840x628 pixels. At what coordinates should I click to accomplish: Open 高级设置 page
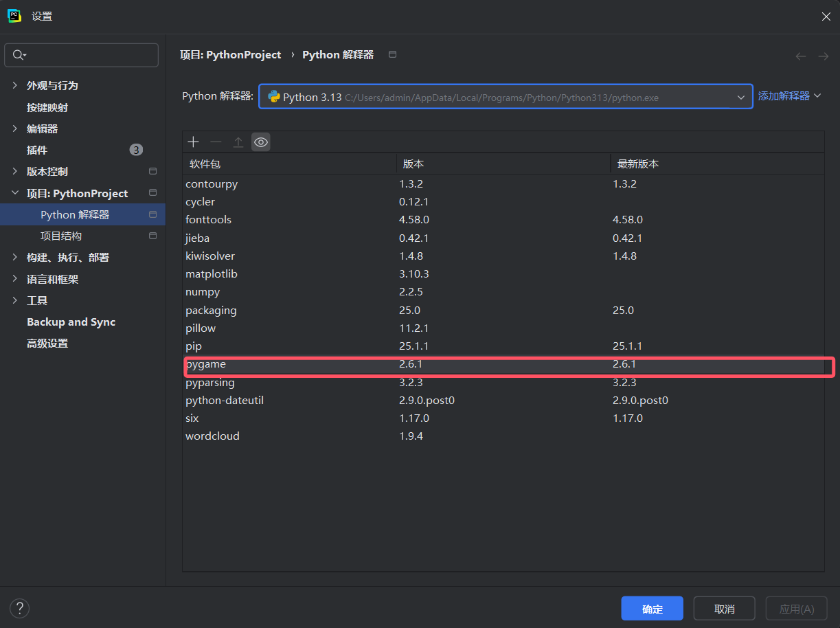47,343
